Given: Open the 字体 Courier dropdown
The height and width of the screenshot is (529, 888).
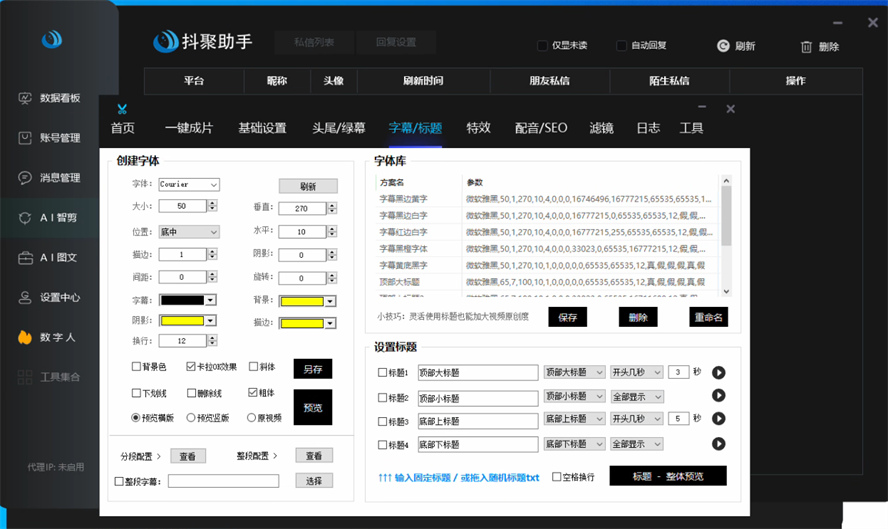Looking at the screenshot, I should pyautogui.click(x=189, y=184).
